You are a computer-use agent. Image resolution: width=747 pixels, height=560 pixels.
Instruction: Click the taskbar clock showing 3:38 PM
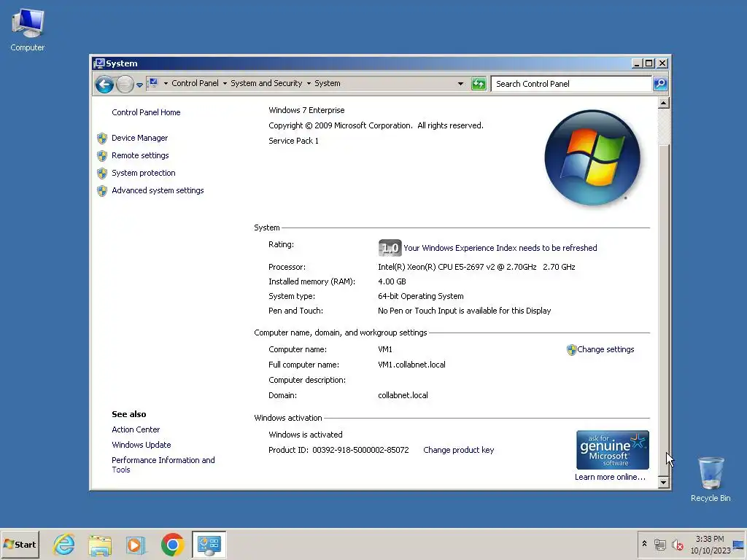[x=710, y=545]
